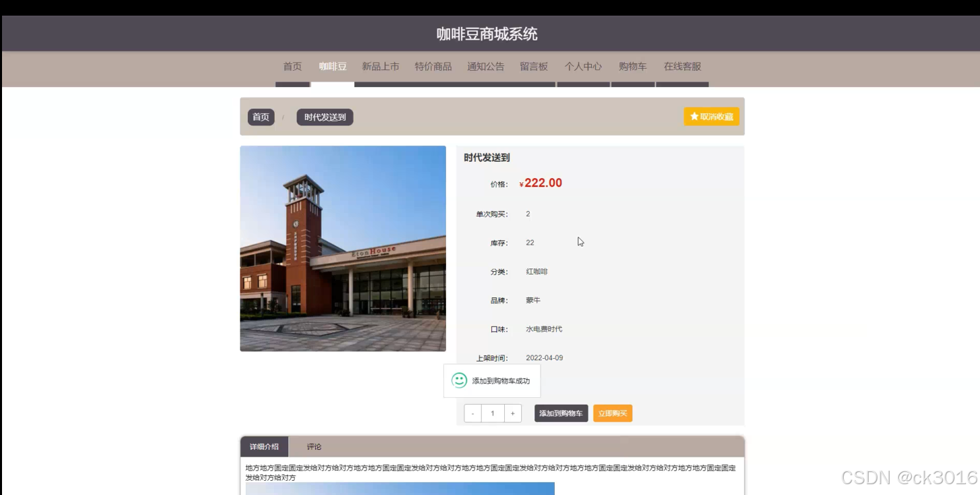Click the 首页 breadcrumb link
Viewport: 980px width, 495px height.
[x=261, y=117]
